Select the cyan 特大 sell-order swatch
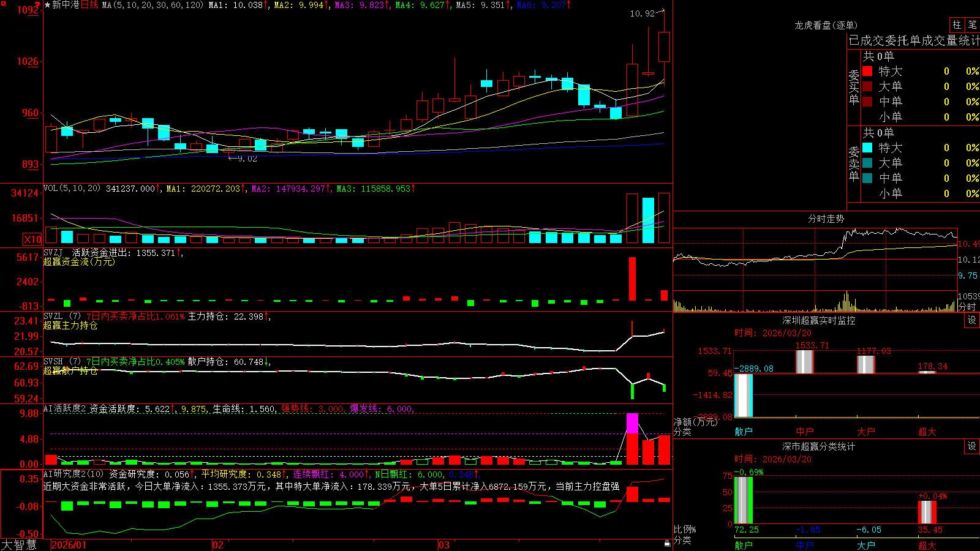Image resolution: width=980 pixels, height=551 pixels. [x=867, y=148]
